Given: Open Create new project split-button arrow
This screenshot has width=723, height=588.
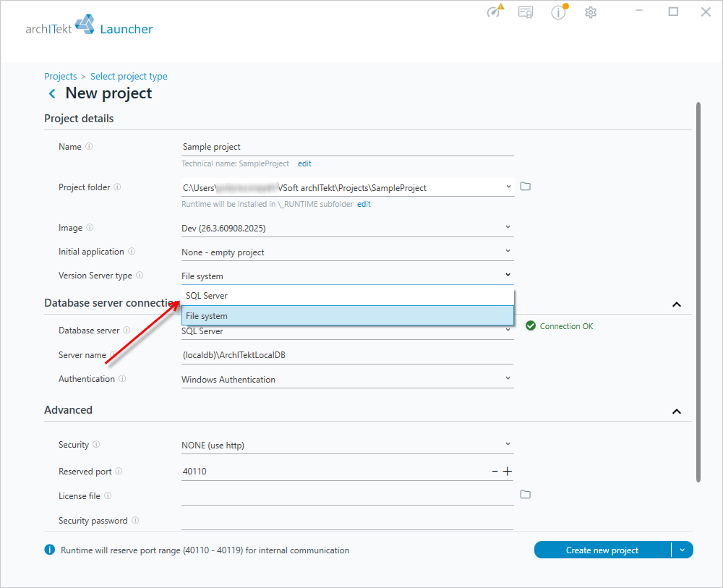Looking at the screenshot, I should point(683,550).
